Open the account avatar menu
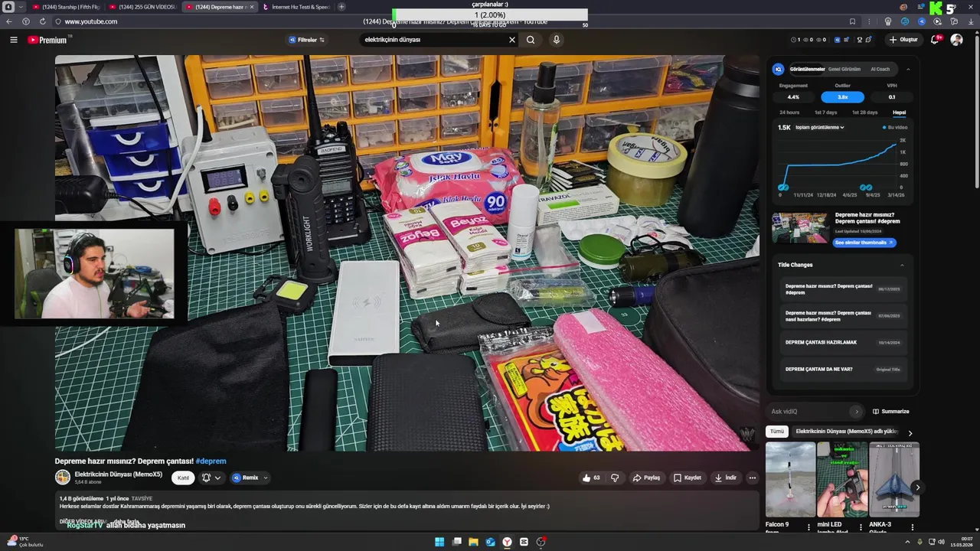This screenshot has width=980, height=551. click(956, 40)
